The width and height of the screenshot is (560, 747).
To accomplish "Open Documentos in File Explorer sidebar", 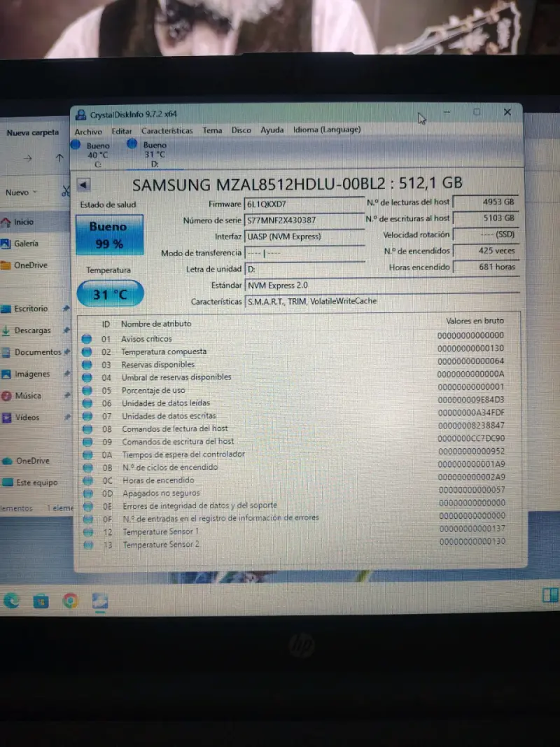I will coord(38,353).
